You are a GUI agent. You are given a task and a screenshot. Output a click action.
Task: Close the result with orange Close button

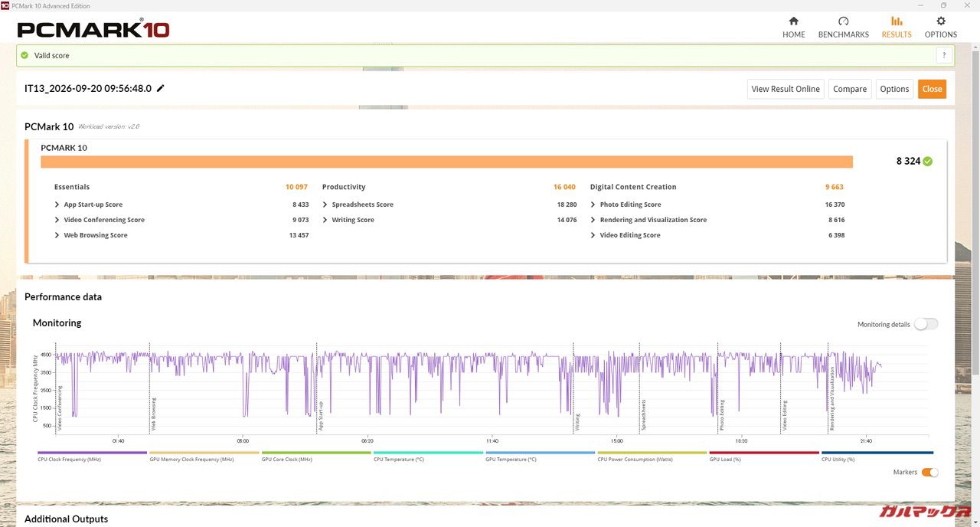932,89
